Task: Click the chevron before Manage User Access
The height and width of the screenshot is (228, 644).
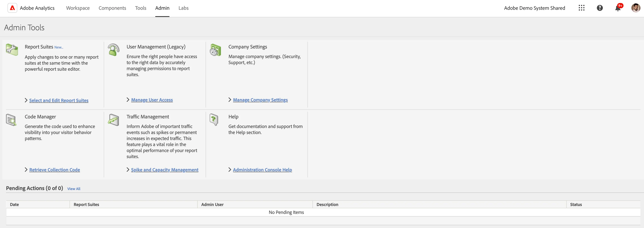Action: click(128, 99)
